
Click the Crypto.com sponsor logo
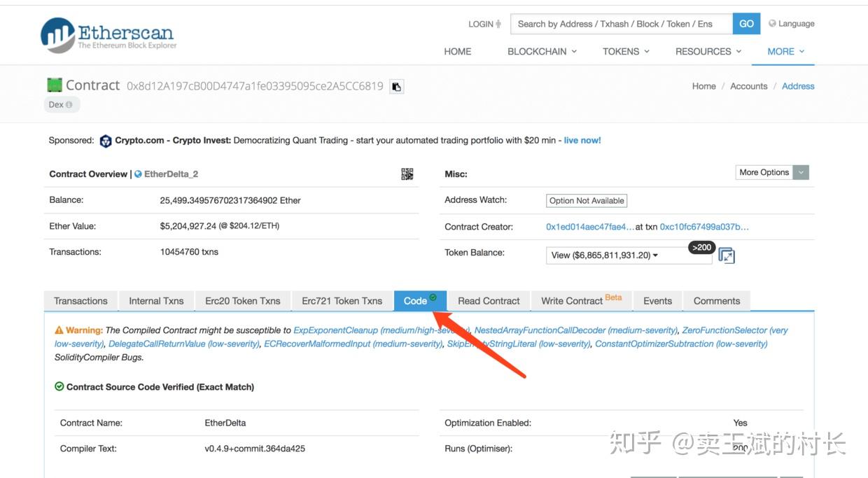[x=106, y=141]
